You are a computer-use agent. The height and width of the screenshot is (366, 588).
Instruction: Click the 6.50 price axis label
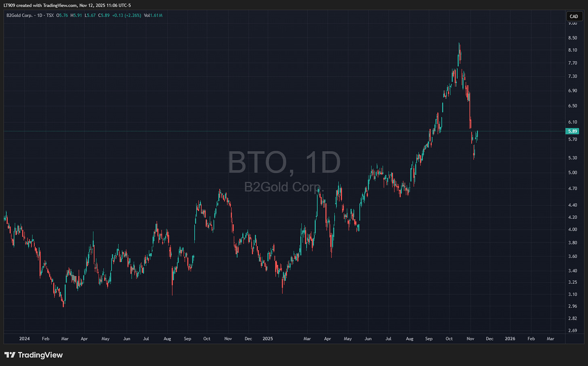[572, 106]
